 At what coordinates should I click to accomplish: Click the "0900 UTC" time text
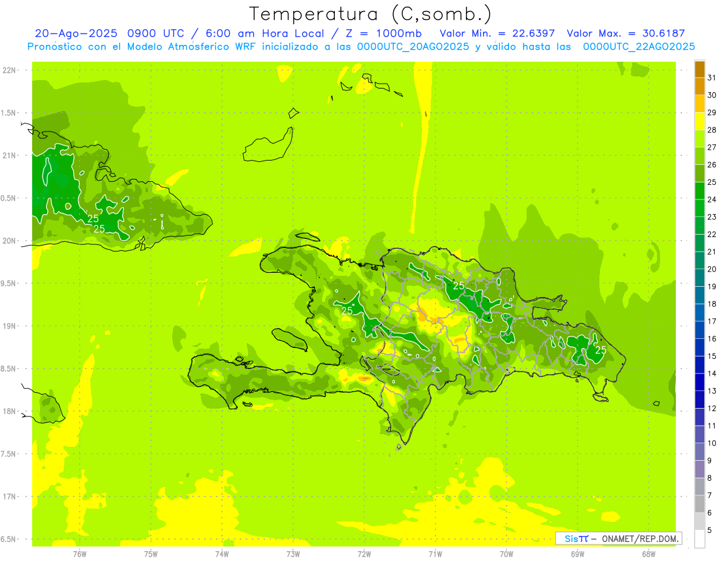point(157,33)
